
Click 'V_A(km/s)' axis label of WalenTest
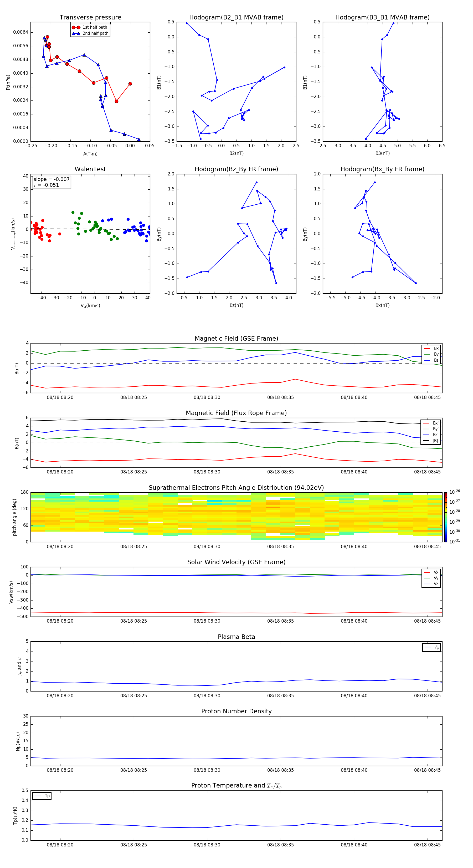pyautogui.click(x=90, y=306)
